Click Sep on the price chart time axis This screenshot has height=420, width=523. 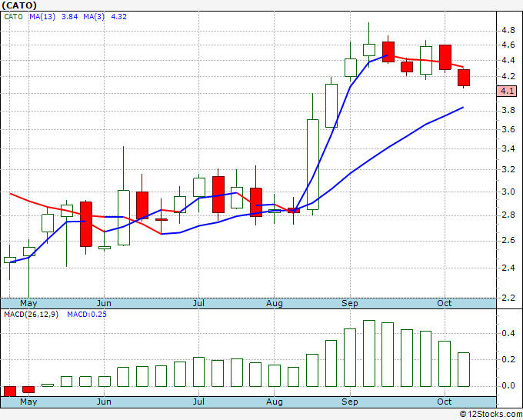pyautogui.click(x=349, y=303)
